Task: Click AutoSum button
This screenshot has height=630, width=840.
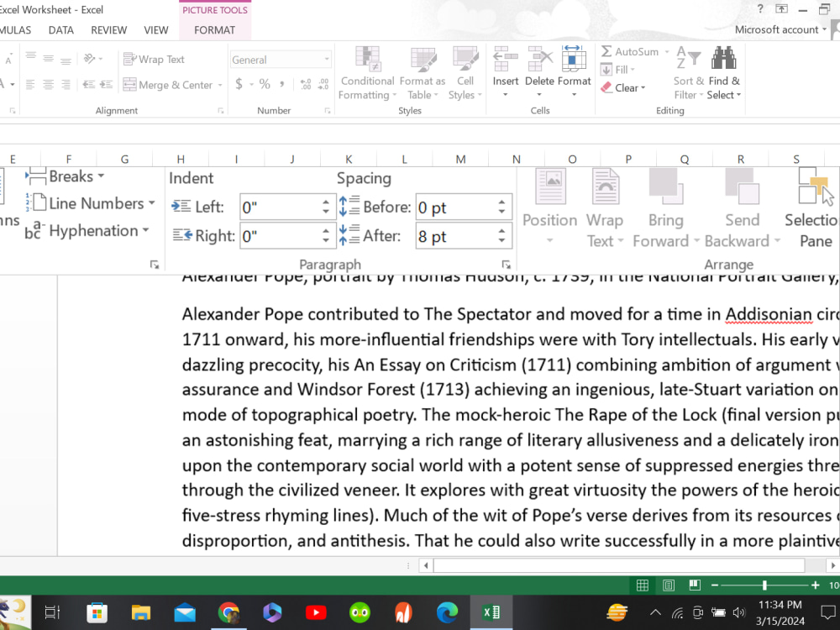Action: (630, 51)
